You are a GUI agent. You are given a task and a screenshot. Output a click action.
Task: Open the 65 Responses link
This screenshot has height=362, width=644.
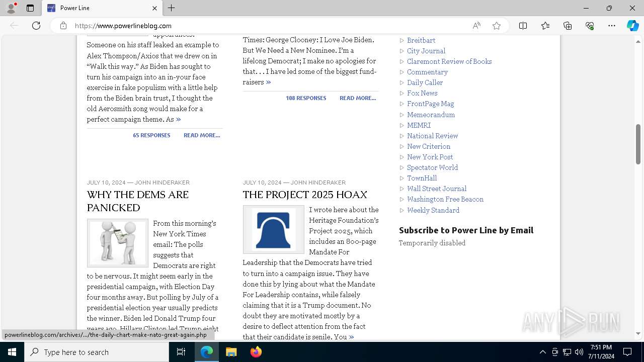[151, 135]
